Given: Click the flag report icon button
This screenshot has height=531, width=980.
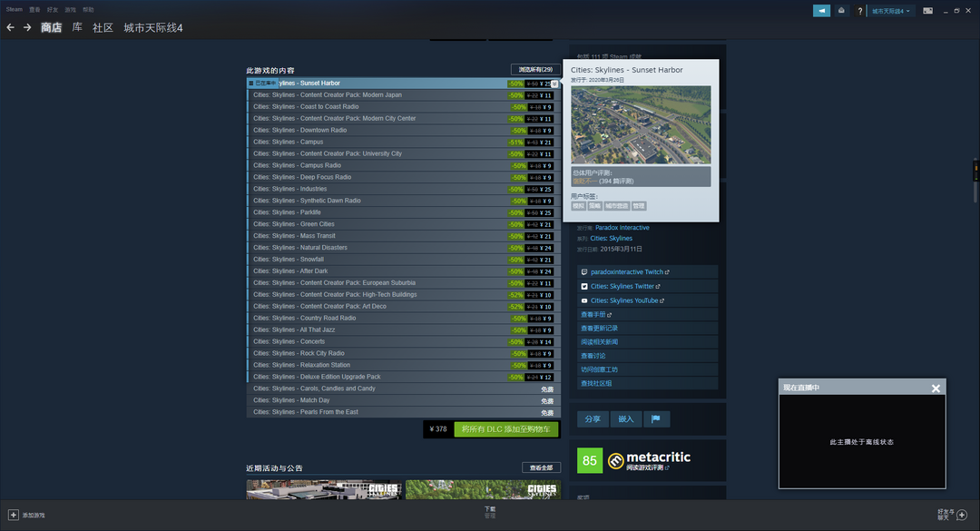Looking at the screenshot, I should click(x=656, y=419).
